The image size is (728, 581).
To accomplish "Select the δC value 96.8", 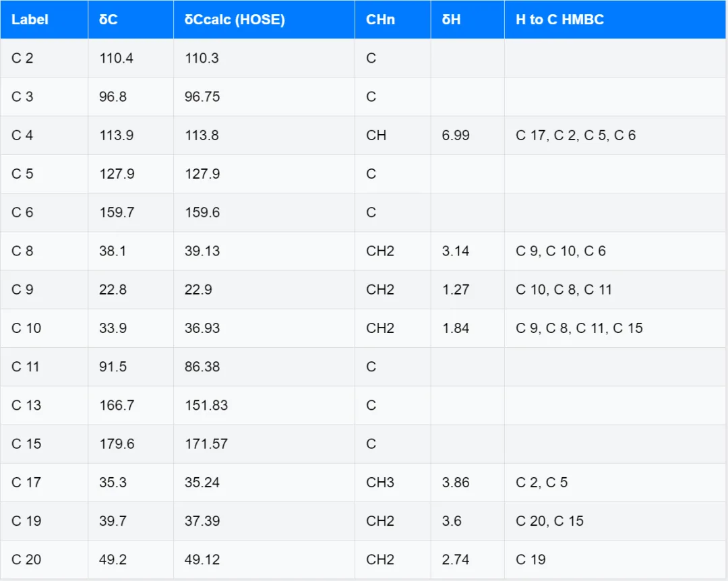I will tap(113, 96).
